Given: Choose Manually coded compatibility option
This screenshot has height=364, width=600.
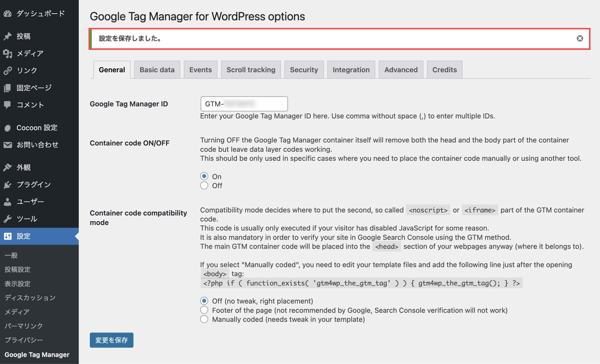Looking at the screenshot, I should [204, 319].
